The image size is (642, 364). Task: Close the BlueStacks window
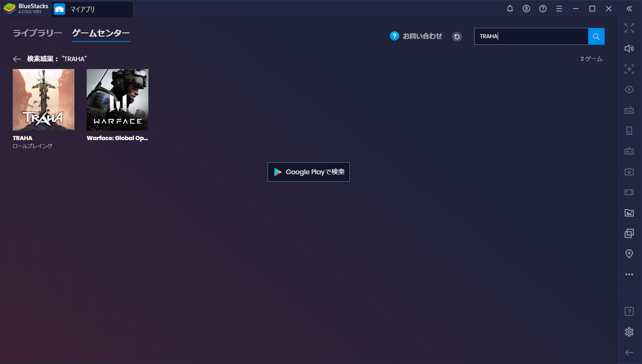point(609,9)
